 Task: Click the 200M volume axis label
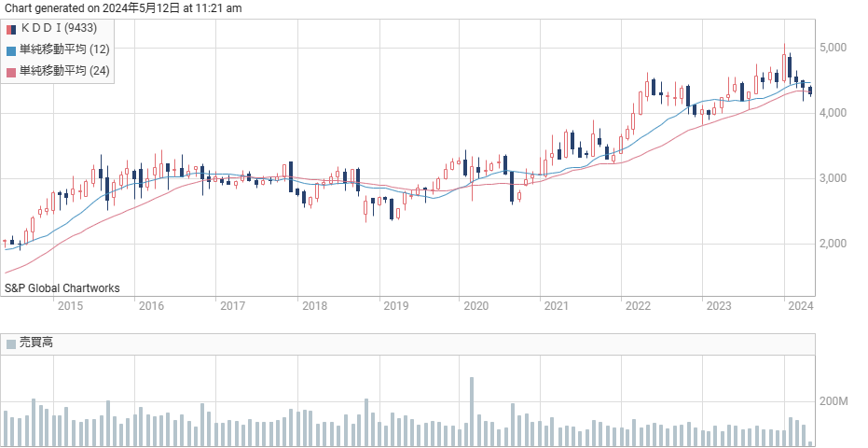click(x=834, y=401)
